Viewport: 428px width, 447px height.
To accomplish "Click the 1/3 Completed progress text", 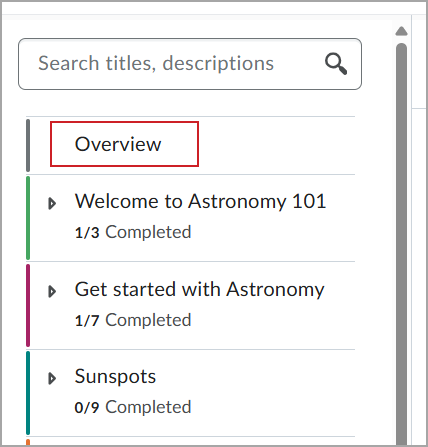I will point(133,232).
